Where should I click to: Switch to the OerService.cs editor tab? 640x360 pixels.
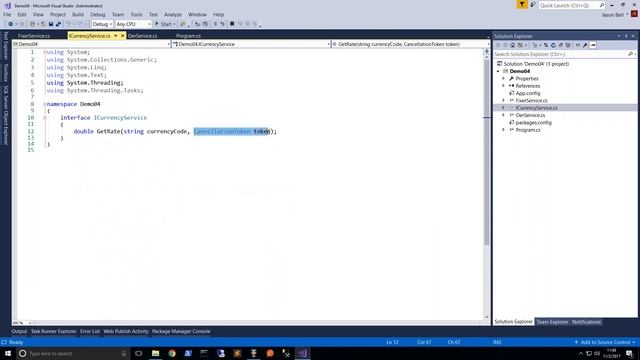click(142, 36)
